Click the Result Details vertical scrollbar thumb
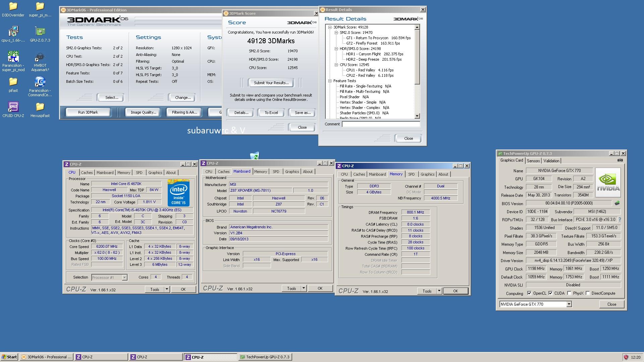The width and height of the screenshot is (644, 362). [x=417, y=57]
